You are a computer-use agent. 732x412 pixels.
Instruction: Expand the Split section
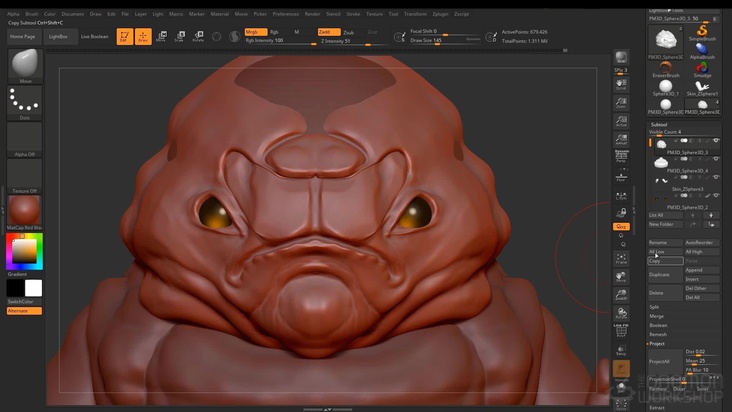(x=654, y=307)
